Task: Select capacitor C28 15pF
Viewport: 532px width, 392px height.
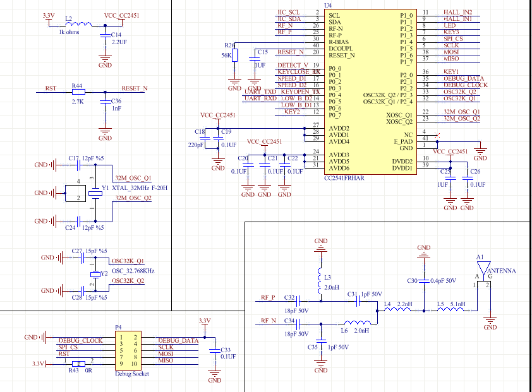Action: pos(82,291)
